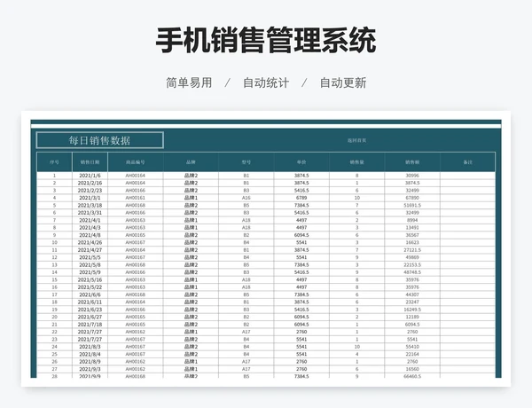Click the sales amount cell 8994
Screen dimensions: 532x408
coord(412,220)
